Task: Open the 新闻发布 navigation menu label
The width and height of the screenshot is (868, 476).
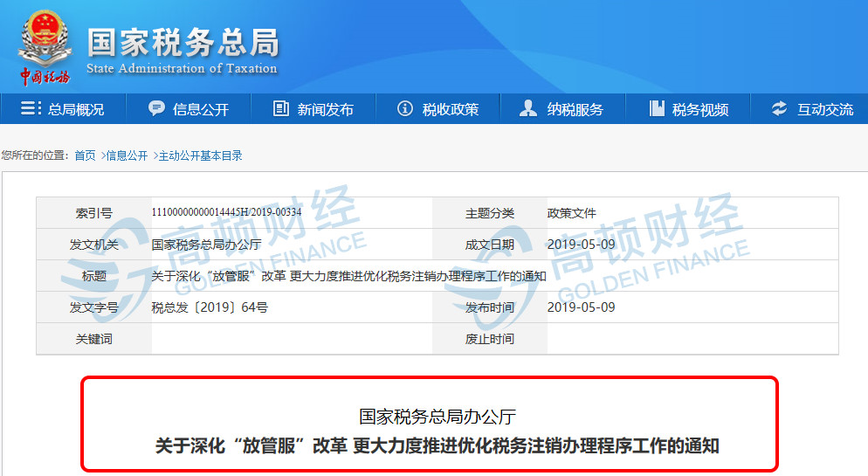Action: pyautogui.click(x=325, y=109)
